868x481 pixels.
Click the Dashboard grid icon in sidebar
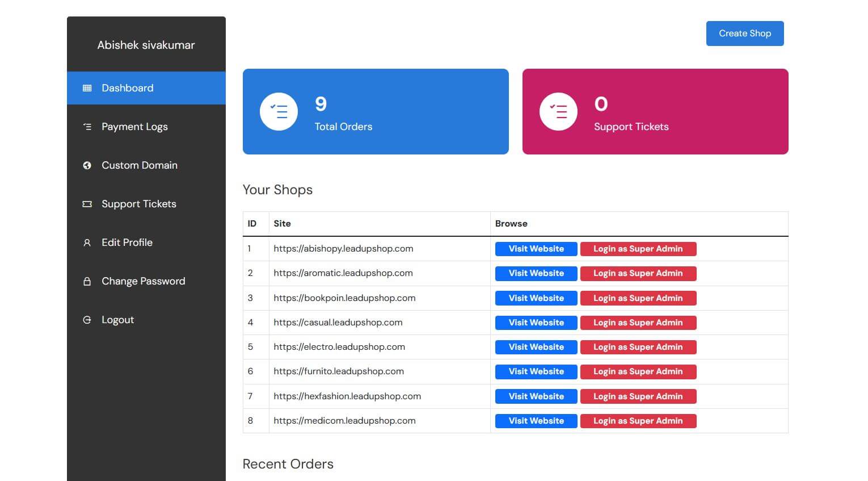87,88
